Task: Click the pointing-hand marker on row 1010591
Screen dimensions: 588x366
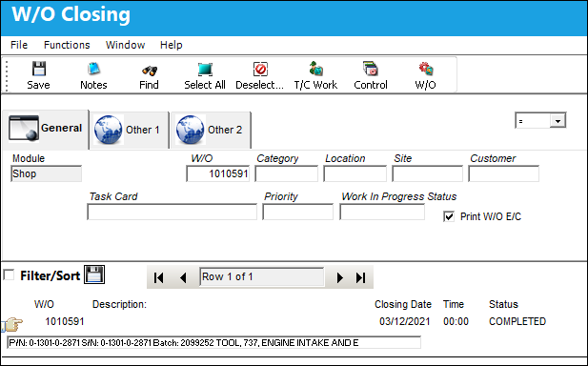Action: tap(12, 324)
